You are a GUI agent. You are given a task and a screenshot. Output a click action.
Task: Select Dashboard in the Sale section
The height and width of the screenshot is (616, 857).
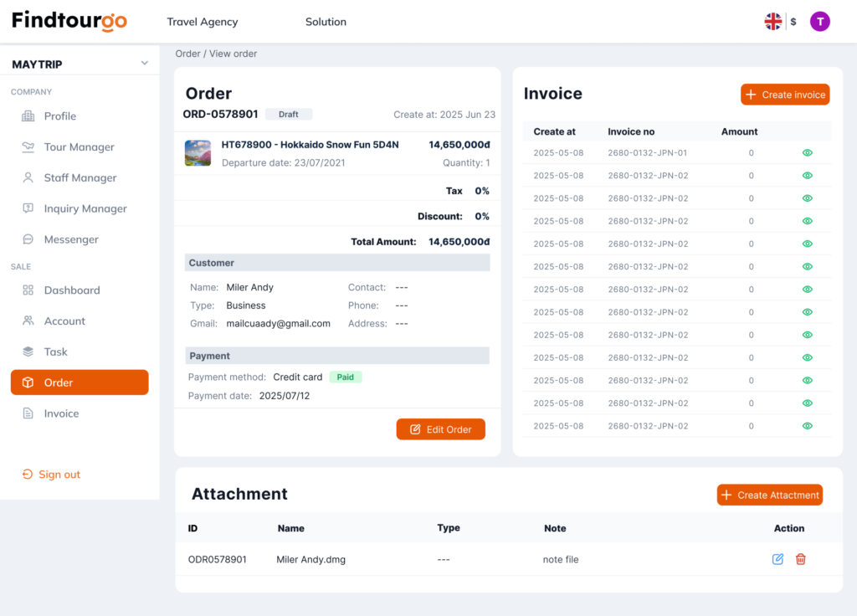coord(71,290)
